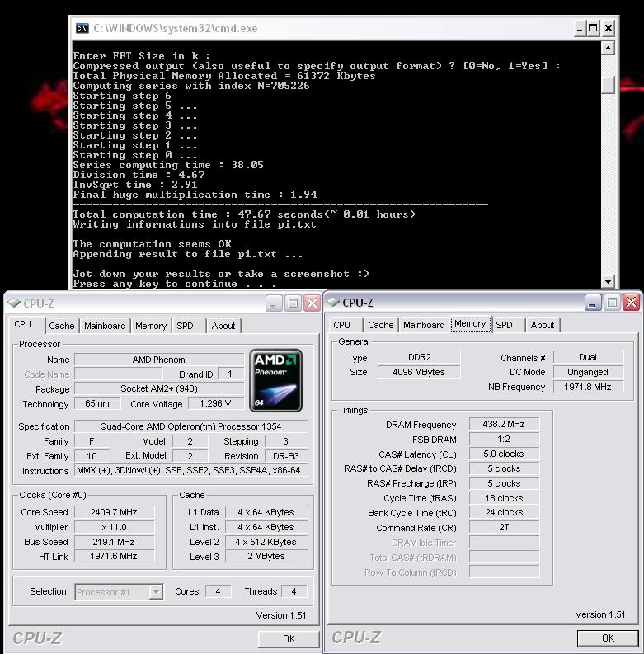The image size is (644, 654).
Task: Click the Cores count value field
Action: [218, 591]
